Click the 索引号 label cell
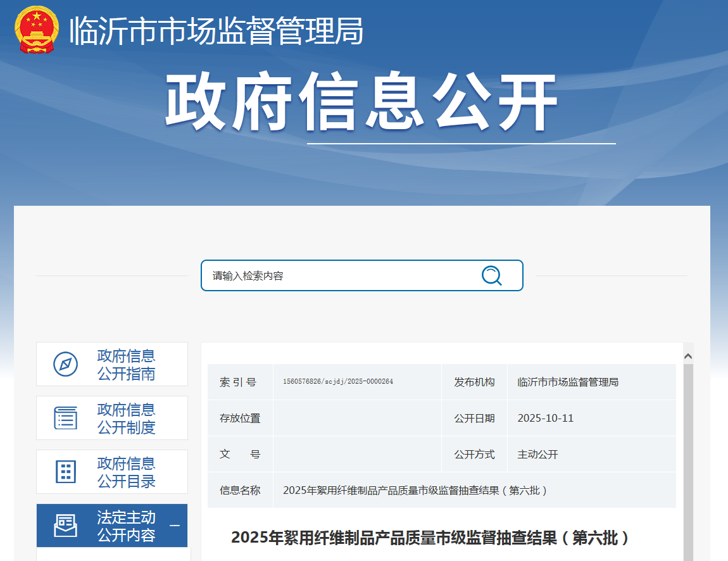This screenshot has height=561, width=728. coord(240,382)
